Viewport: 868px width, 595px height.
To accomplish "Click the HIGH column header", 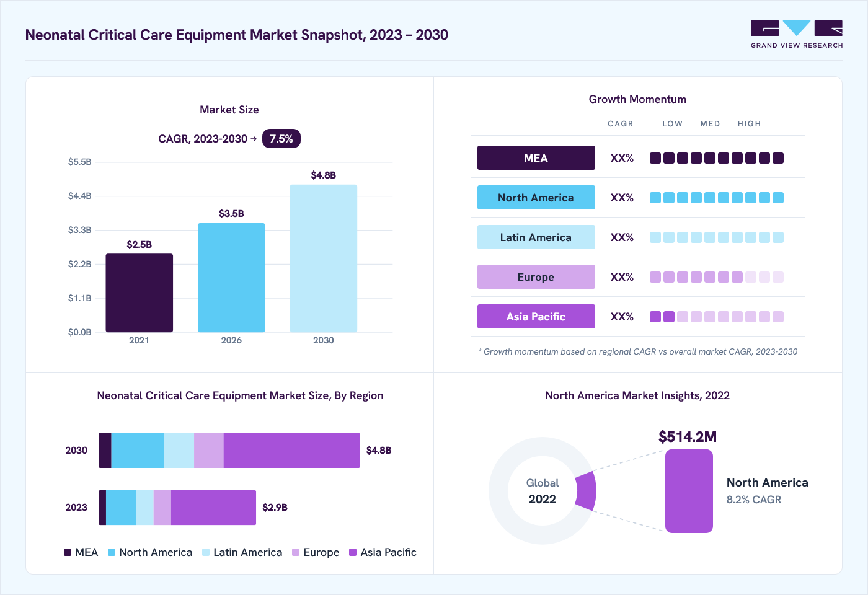I will pos(749,124).
